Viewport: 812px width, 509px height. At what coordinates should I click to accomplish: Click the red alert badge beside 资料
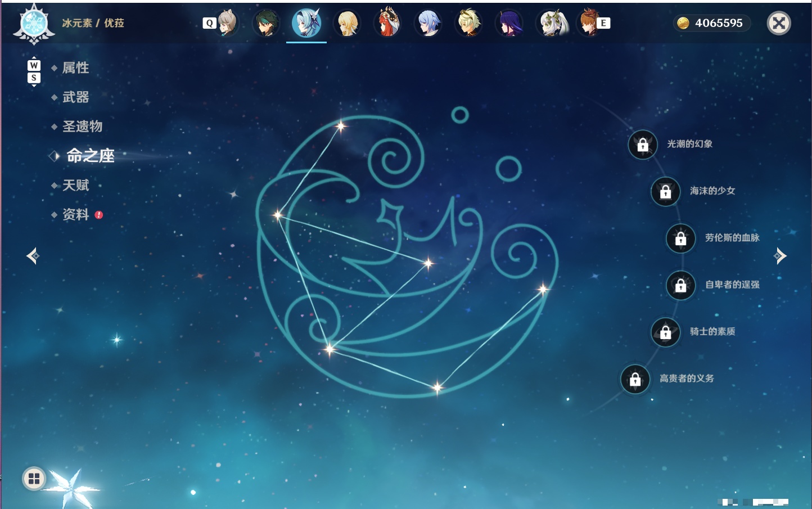[99, 215]
